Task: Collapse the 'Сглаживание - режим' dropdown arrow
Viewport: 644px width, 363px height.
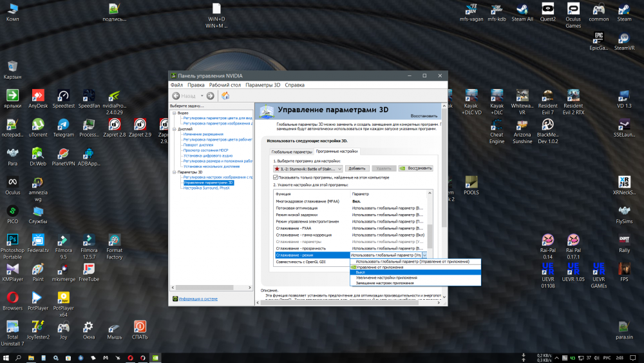Action: coord(424,255)
